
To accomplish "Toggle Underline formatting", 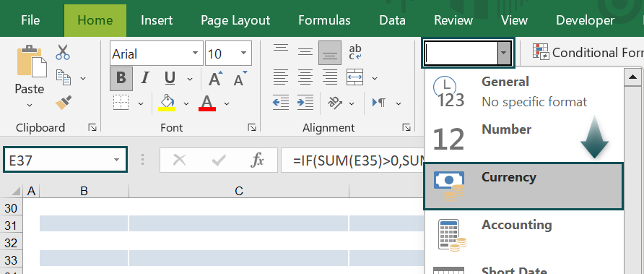I will point(170,78).
